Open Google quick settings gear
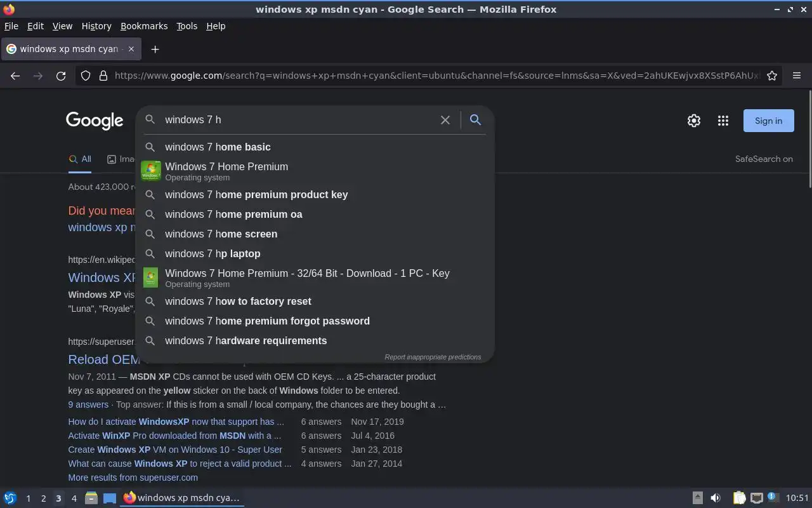Viewport: 812px width, 508px height. click(x=694, y=121)
